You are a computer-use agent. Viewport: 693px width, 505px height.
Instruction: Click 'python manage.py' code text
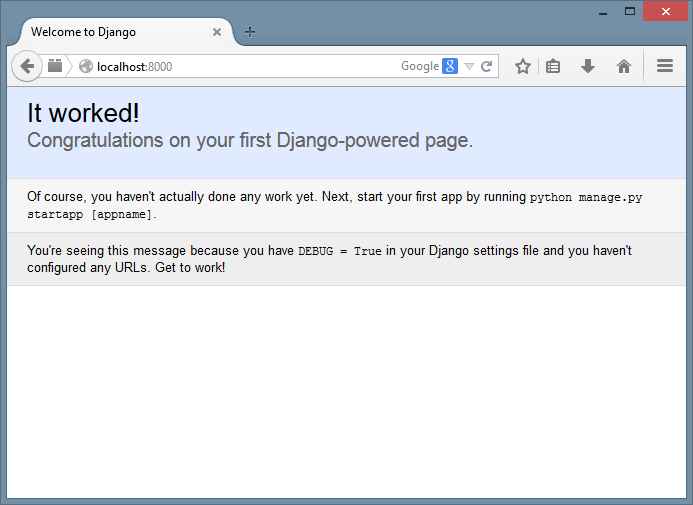tap(586, 197)
